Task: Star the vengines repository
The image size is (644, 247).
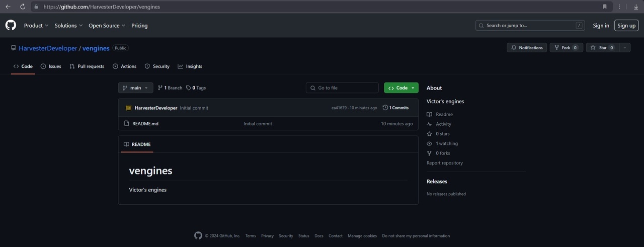Action: tap(602, 48)
